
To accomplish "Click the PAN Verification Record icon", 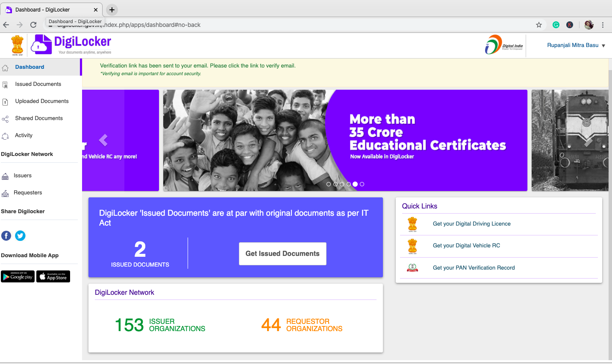I will coord(412,268).
